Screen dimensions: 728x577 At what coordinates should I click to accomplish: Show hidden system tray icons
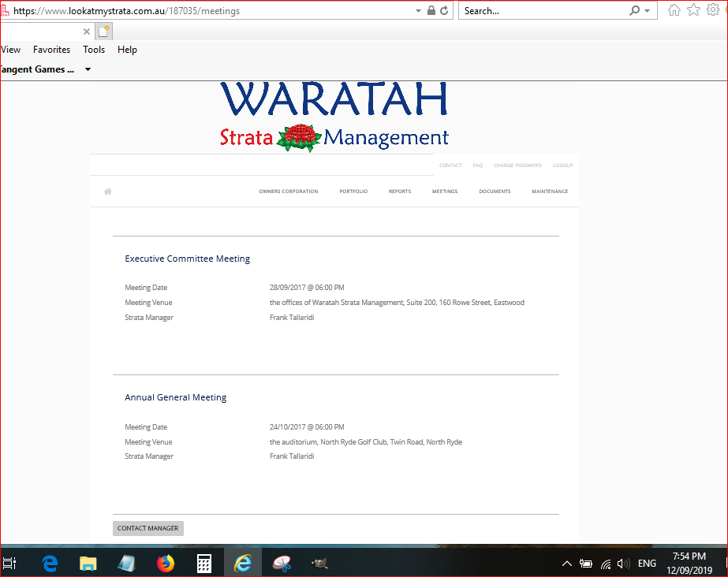coord(567,564)
